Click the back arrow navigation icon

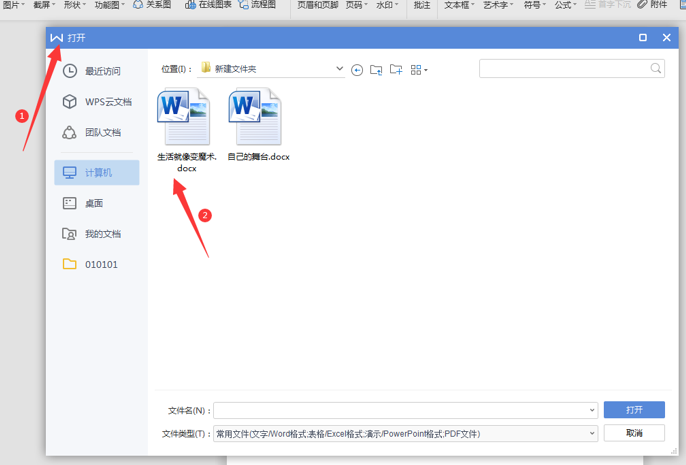pyautogui.click(x=357, y=70)
